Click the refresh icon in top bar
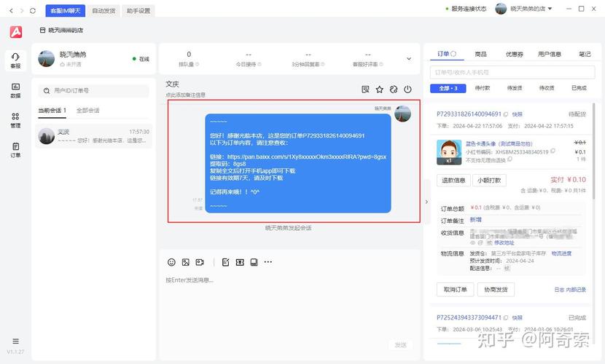605x364 pixels. pyautogui.click(x=33, y=11)
